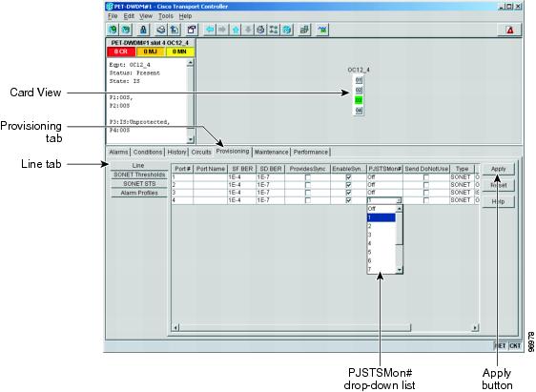Click the grayed down arrow toolbar icon
The image size is (536, 392).
(x=248, y=31)
